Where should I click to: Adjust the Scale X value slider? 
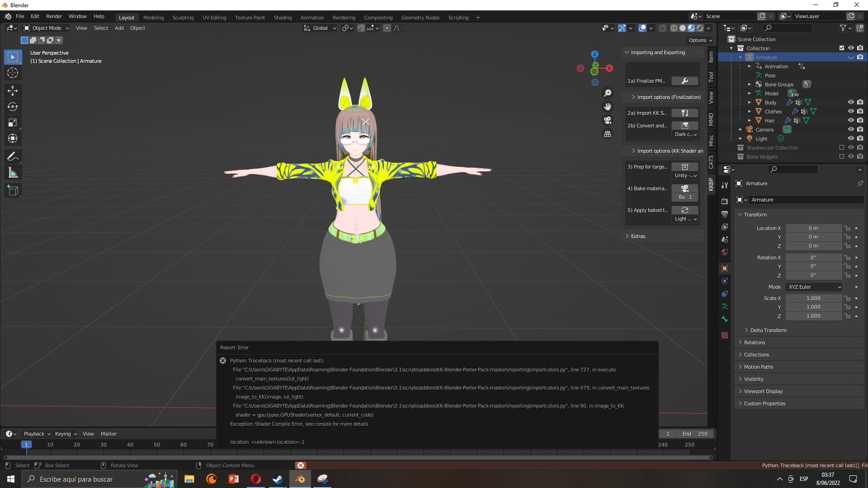(x=813, y=298)
